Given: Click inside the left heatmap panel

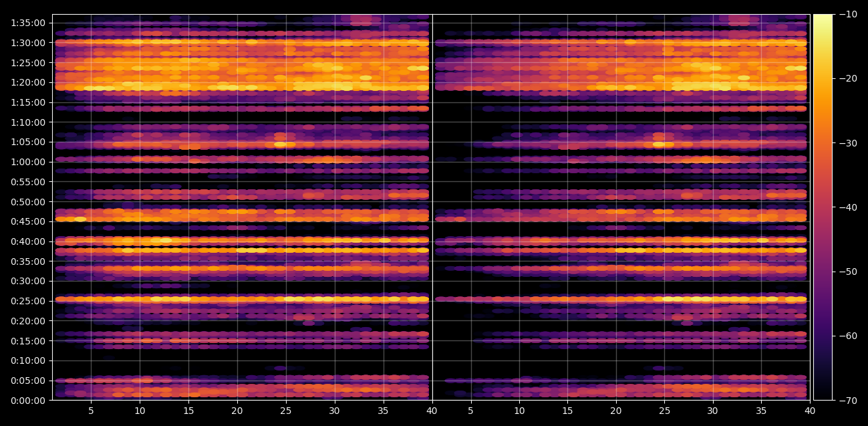Looking at the screenshot, I should 242,207.
